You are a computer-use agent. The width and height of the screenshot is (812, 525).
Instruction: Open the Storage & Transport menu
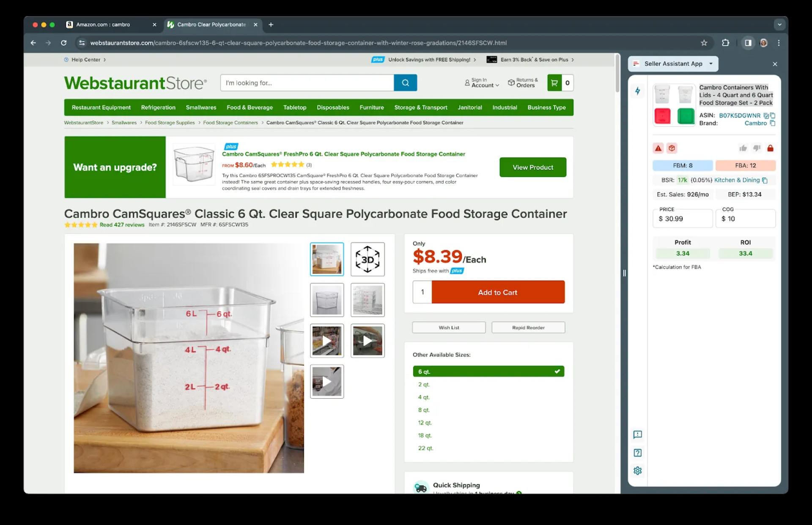pos(420,107)
